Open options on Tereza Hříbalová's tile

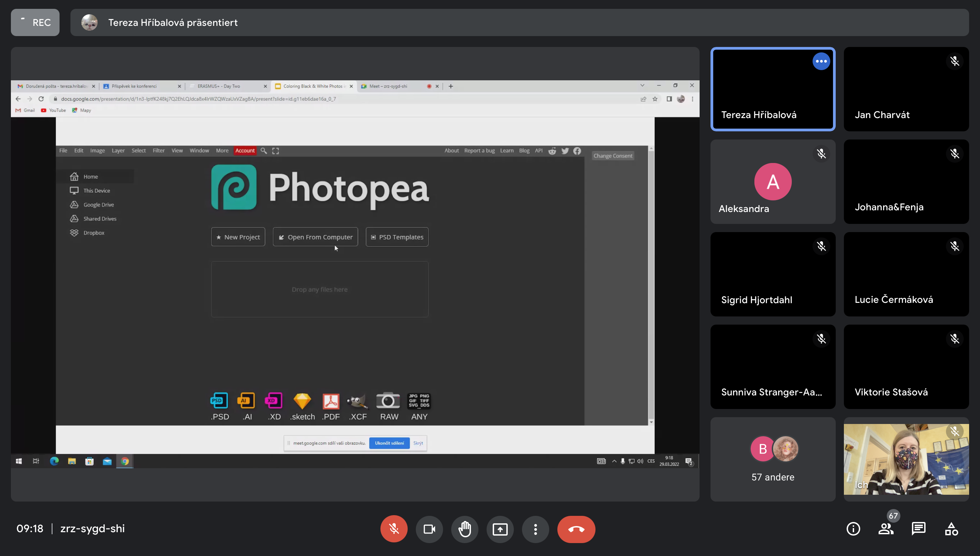pos(821,62)
